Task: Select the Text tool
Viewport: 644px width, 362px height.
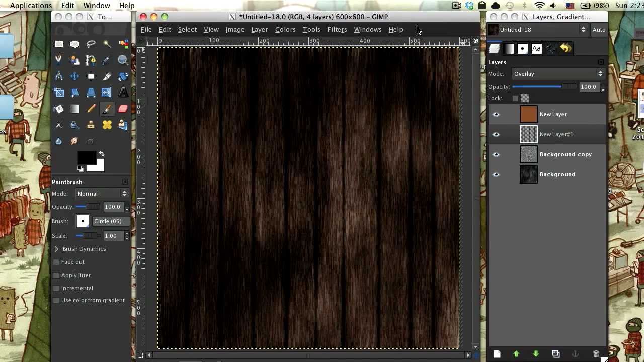Action: [x=123, y=93]
